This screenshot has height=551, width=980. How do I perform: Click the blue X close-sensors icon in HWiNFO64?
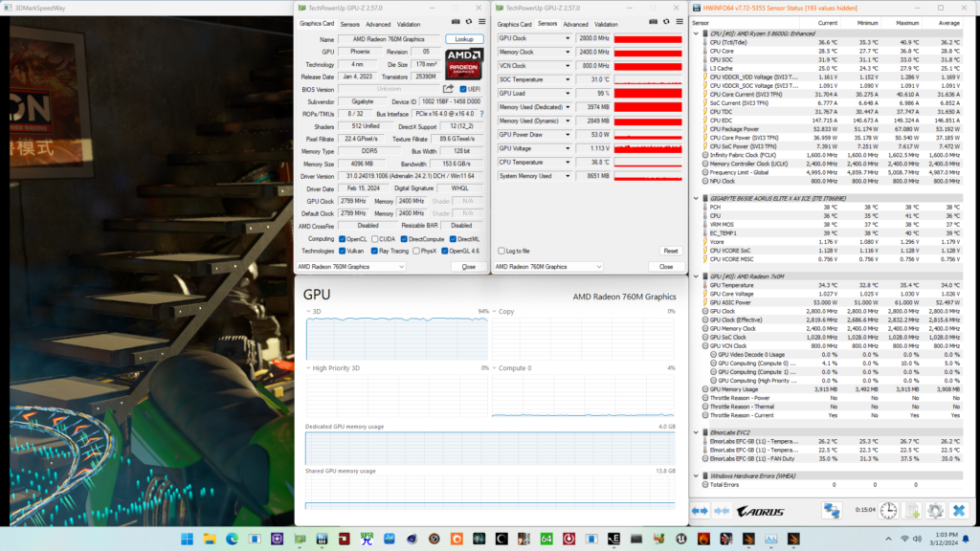[x=959, y=511]
